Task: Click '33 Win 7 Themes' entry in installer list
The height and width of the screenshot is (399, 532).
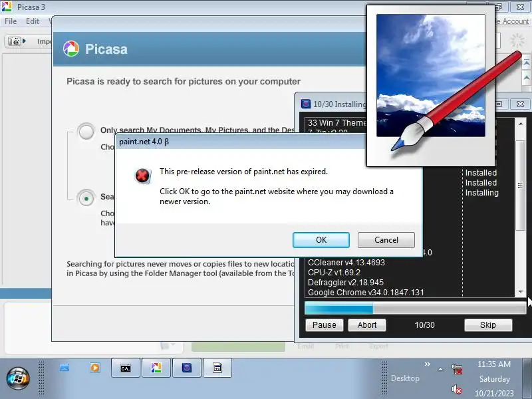Action: 337,123
